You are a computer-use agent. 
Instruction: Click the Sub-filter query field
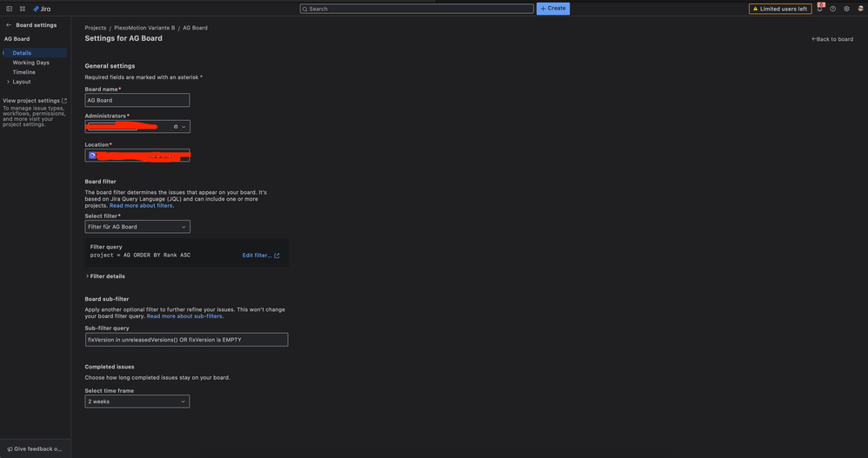(x=186, y=340)
